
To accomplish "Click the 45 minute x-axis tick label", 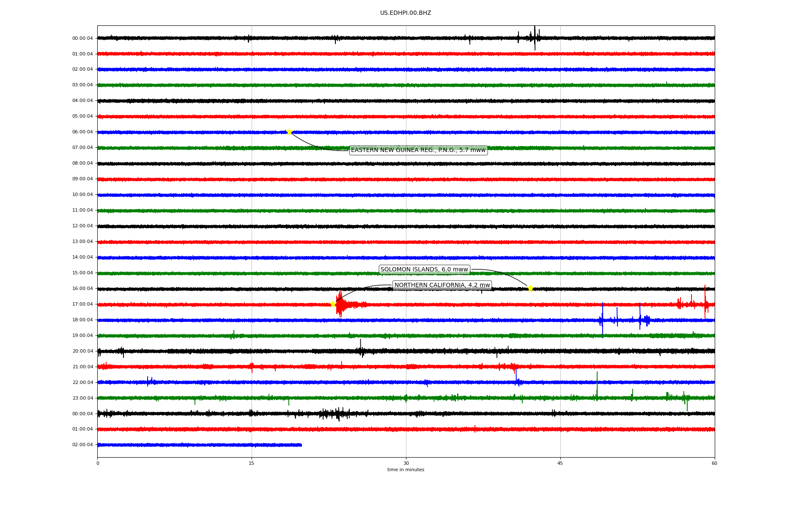I will [x=560, y=463].
